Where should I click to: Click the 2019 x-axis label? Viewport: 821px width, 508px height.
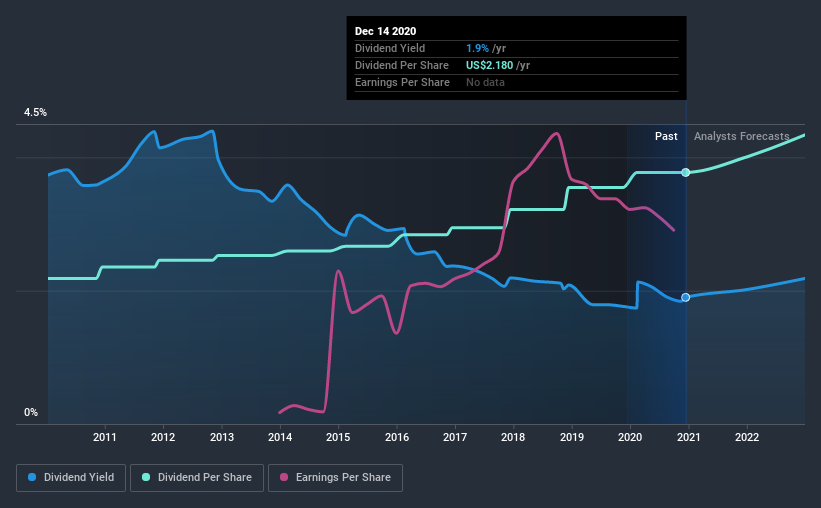(x=572, y=437)
